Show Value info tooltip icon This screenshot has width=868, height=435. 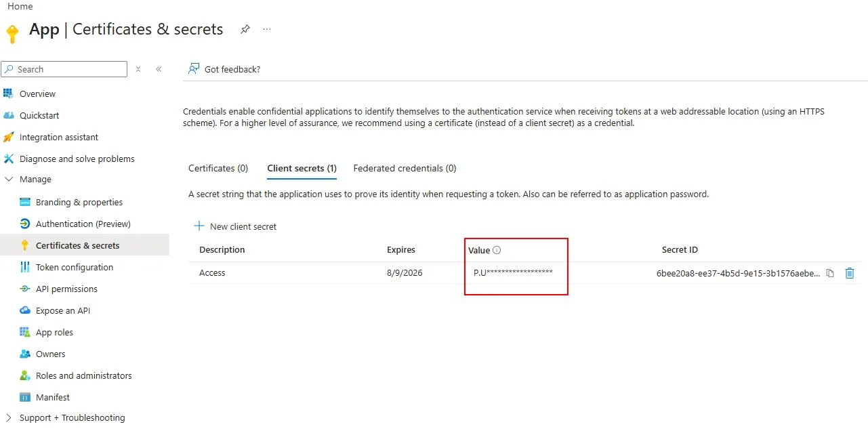(497, 250)
